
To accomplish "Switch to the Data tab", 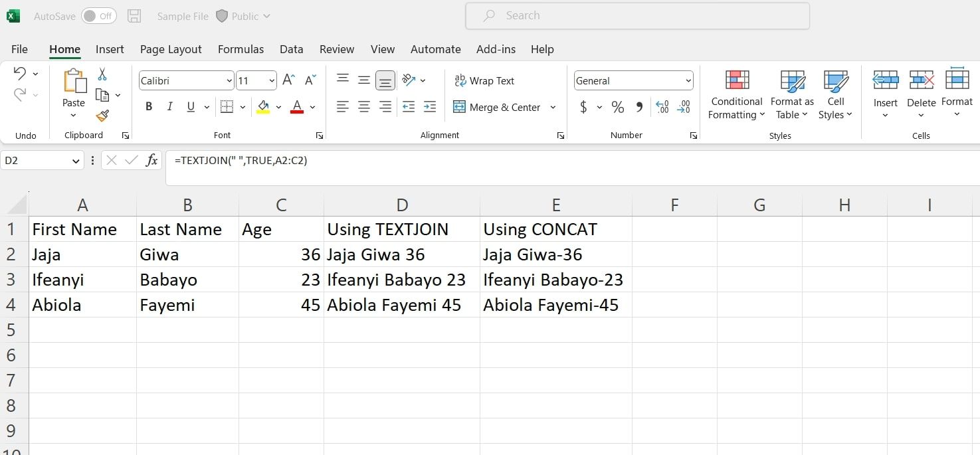I will tap(291, 49).
